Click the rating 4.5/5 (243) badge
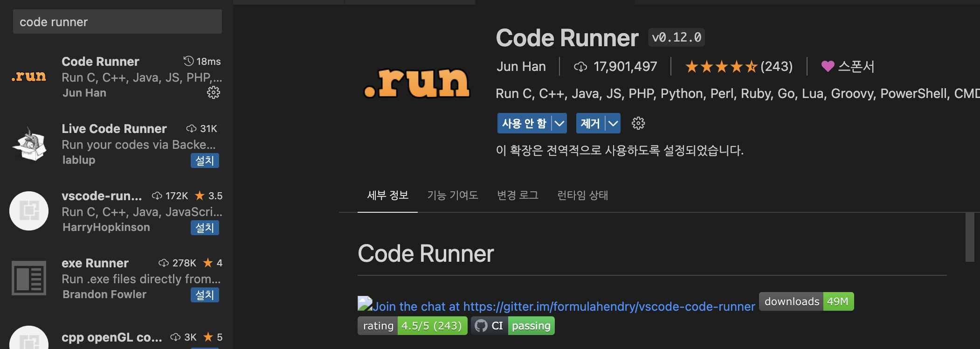The image size is (980, 349). [x=413, y=326]
